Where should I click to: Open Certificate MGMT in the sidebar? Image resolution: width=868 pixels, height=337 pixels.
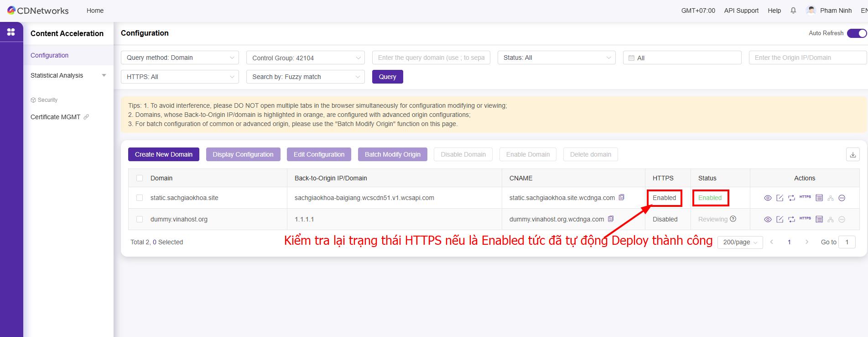point(56,117)
